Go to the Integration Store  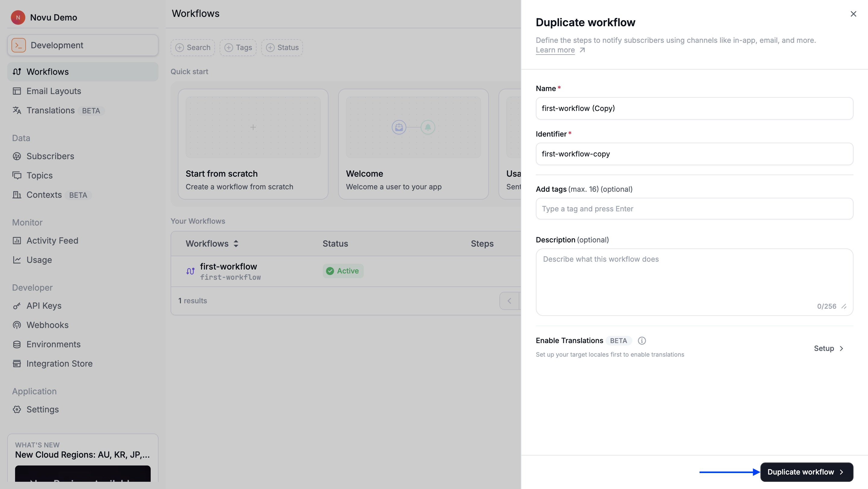(x=59, y=364)
